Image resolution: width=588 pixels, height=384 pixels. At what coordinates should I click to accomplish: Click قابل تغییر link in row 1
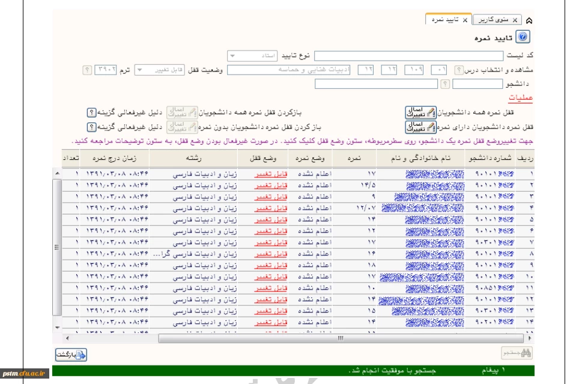[x=270, y=174]
